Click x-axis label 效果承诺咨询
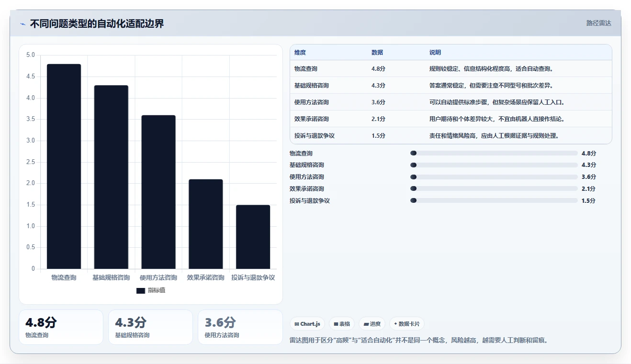The image size is (631, 364). point(205,277)
